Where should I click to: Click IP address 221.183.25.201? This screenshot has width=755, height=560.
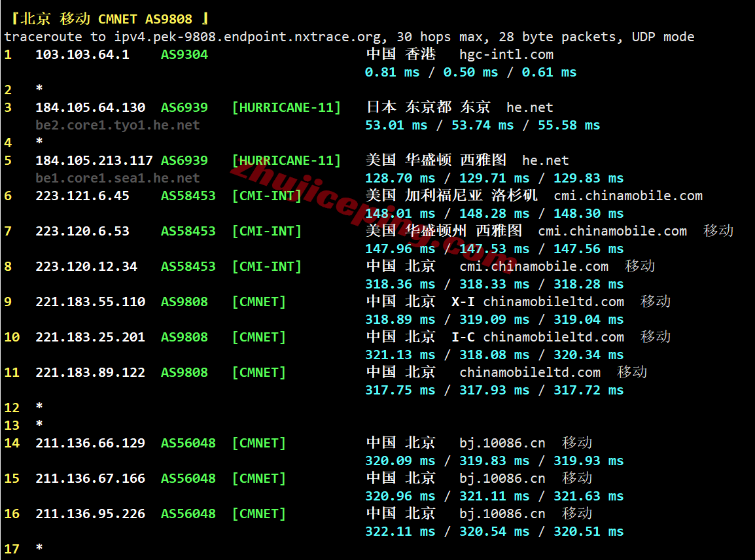[90, 337]
